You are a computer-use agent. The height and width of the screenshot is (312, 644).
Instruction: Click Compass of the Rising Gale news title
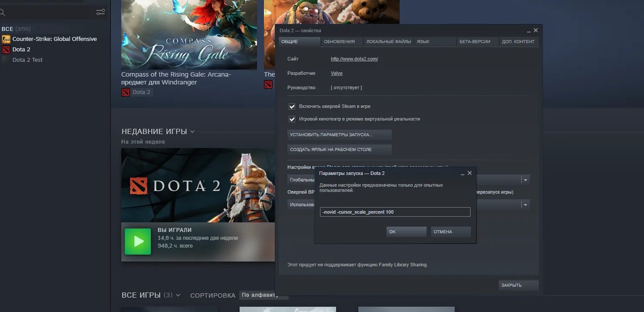176,78
